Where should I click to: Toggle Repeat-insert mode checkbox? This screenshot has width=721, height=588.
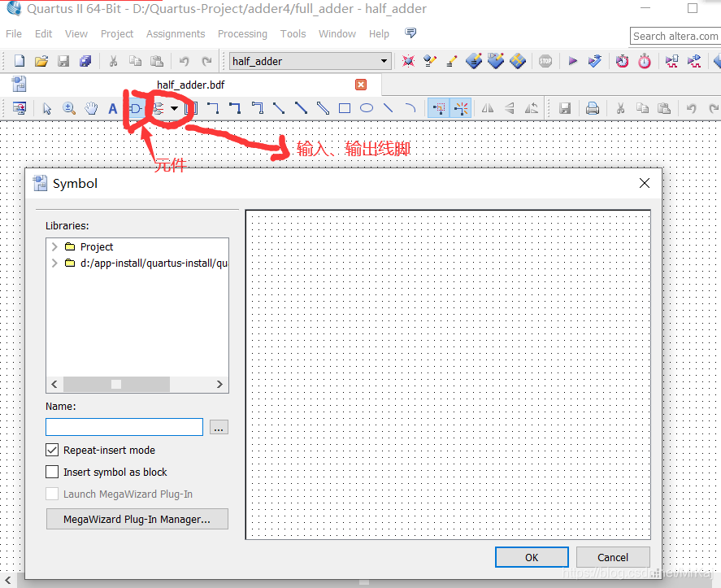pos(52,450)
